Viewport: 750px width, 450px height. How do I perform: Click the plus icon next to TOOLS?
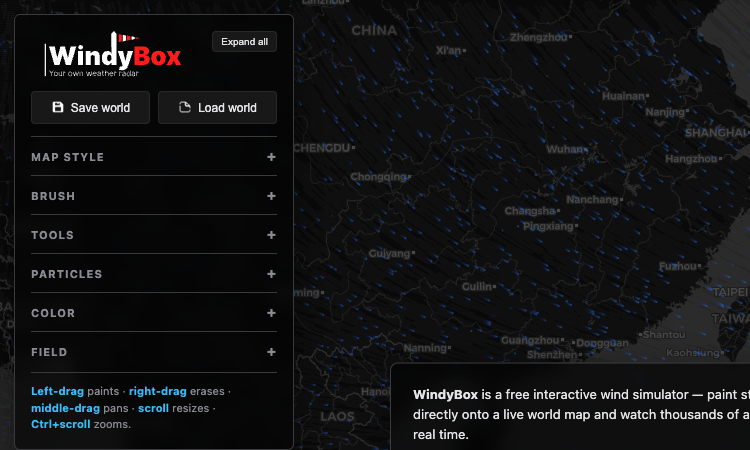tap(271, 235)
